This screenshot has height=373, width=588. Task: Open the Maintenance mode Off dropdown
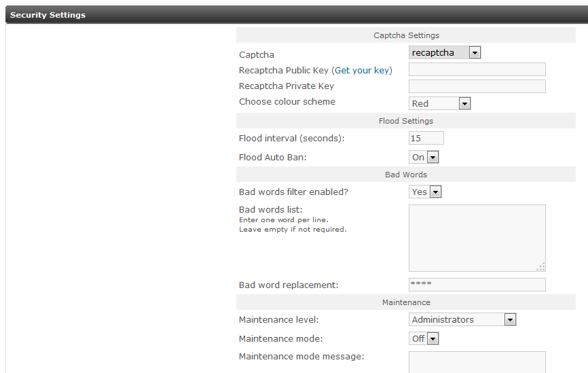point(424,338)
